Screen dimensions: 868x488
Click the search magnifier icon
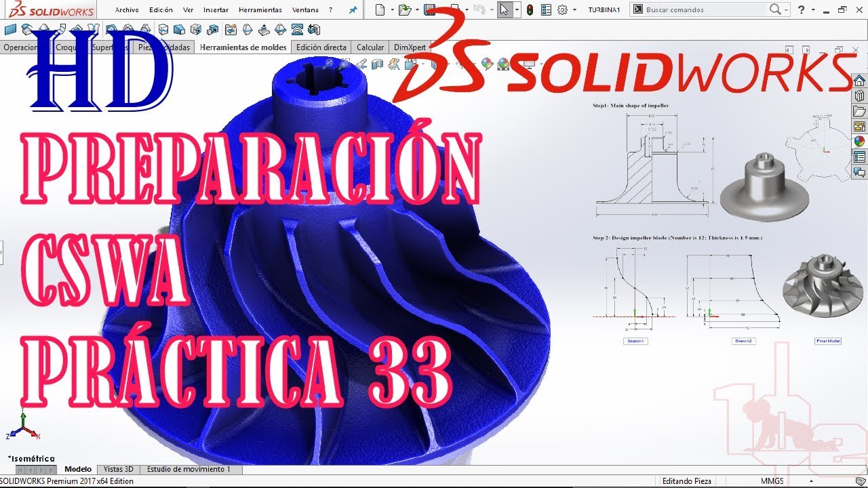click(775, 9)
